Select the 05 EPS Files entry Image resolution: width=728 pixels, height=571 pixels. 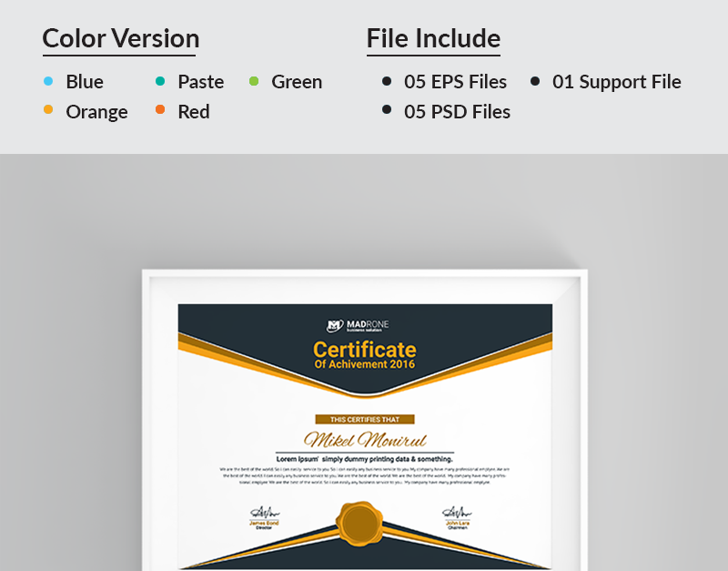point(455,81)
